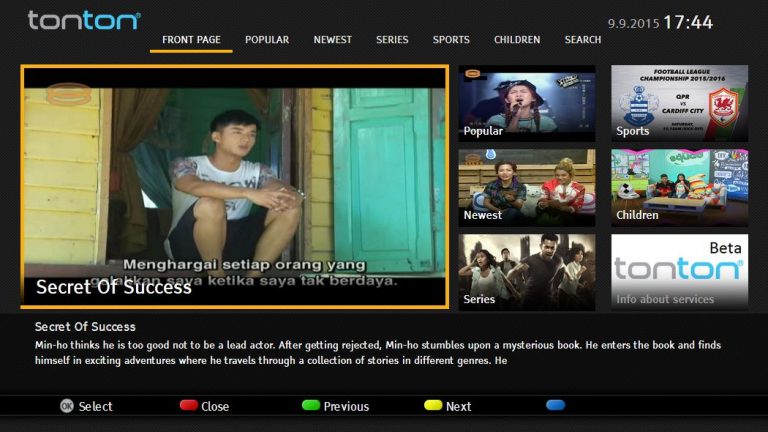This screenshot has height=432, width=768.
Task: Open the FRONT PAGE tab
Action: (x=191, y=40)
